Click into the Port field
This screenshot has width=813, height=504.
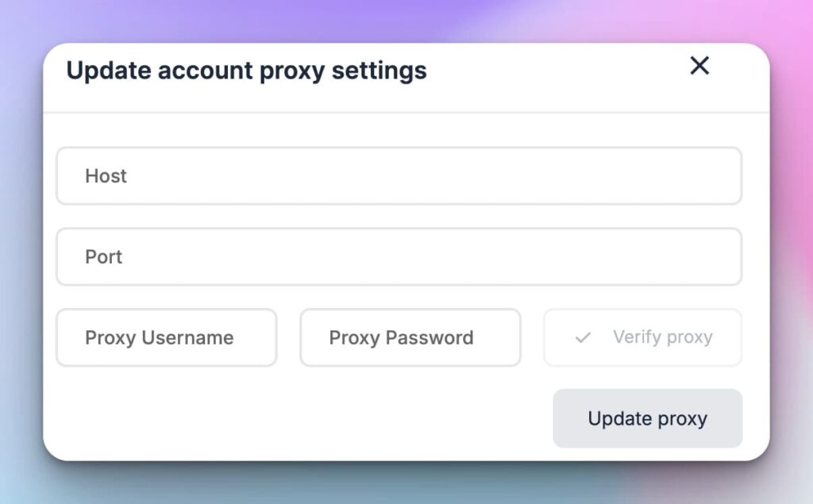coord(399,256)
